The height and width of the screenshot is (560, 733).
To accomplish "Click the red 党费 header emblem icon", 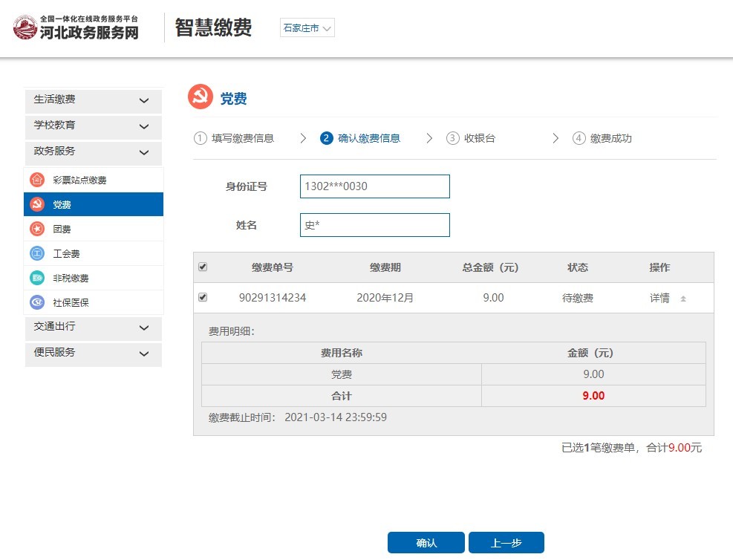I will [200, 97].
